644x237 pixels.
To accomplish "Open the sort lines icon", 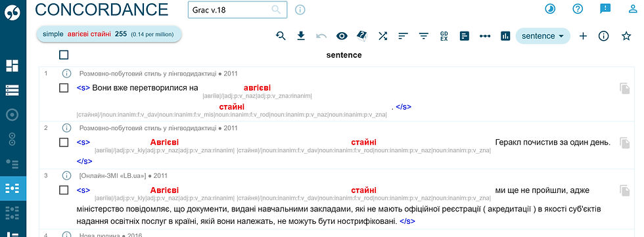I will 403,36.
